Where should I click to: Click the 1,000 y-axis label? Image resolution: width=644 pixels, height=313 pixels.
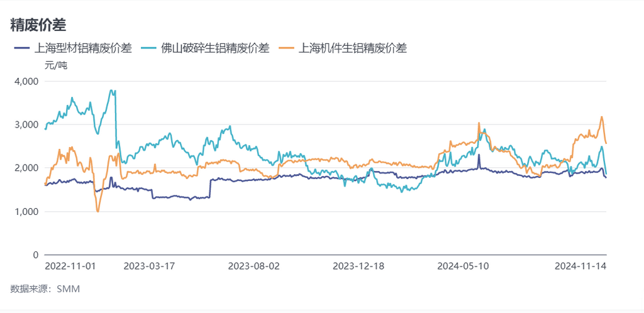26,211
